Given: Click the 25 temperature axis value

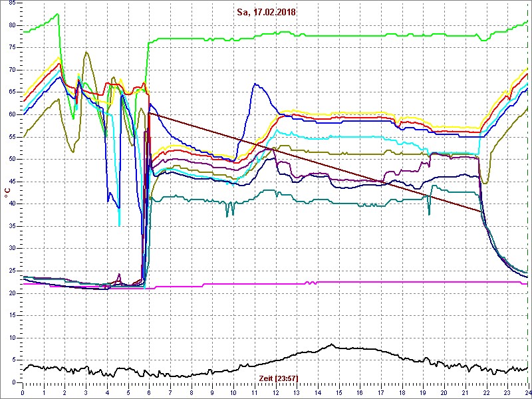Looking at the screenshot, I should pos(12,271).
